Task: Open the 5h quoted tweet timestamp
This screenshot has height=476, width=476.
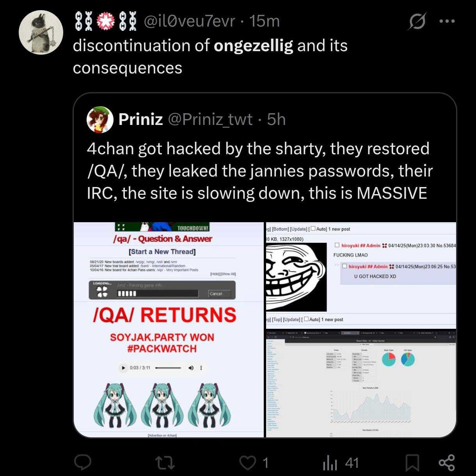Action: click(276, 119)
